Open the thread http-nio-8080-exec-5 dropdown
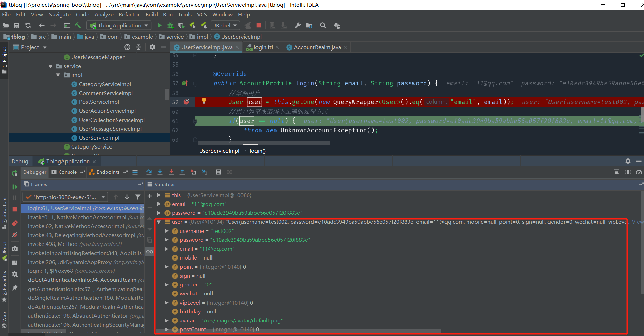The image size is (644, 336). point(65,197)
